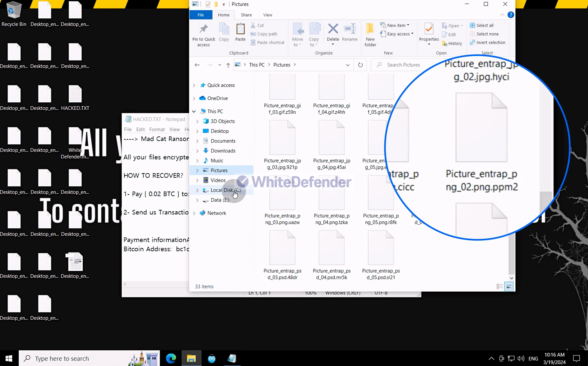Switch to details view toggle
Screen dimensions: 588x366
499,287
